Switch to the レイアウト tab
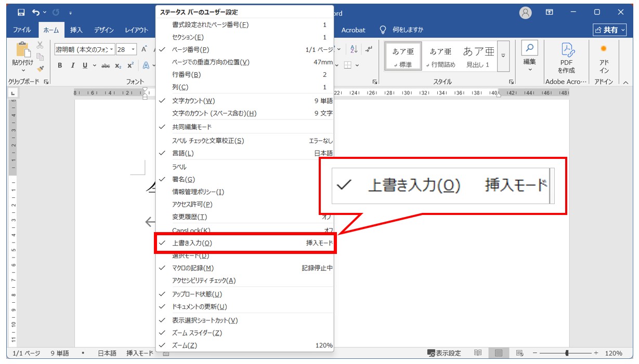The width and height of the screenshot is (639, 364). click(137, 30)
